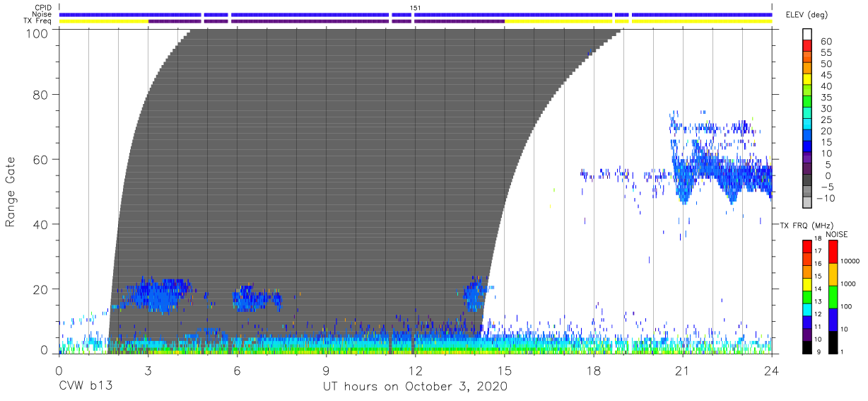The height and width of the screenshot is (401, 868).
Task: Click the red swatch in NOISE colorbar
Action: pyautogui.click(x=833, y=250)
